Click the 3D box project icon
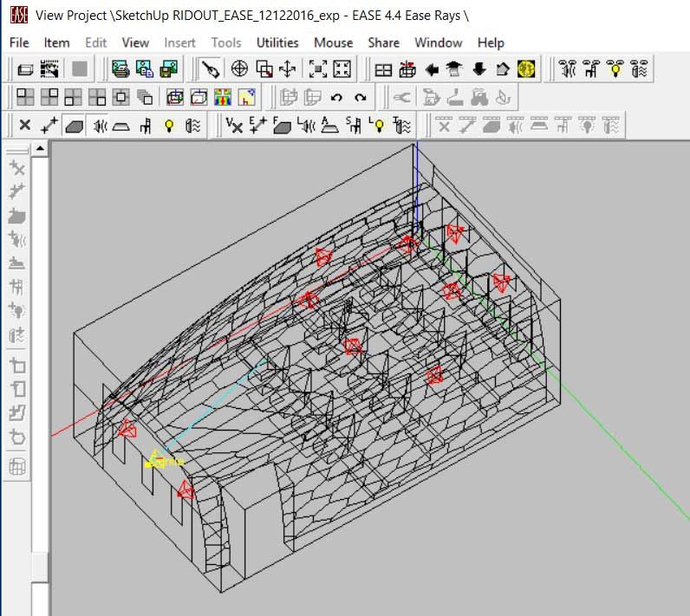The image size is (690, 616). pos(25,69)
